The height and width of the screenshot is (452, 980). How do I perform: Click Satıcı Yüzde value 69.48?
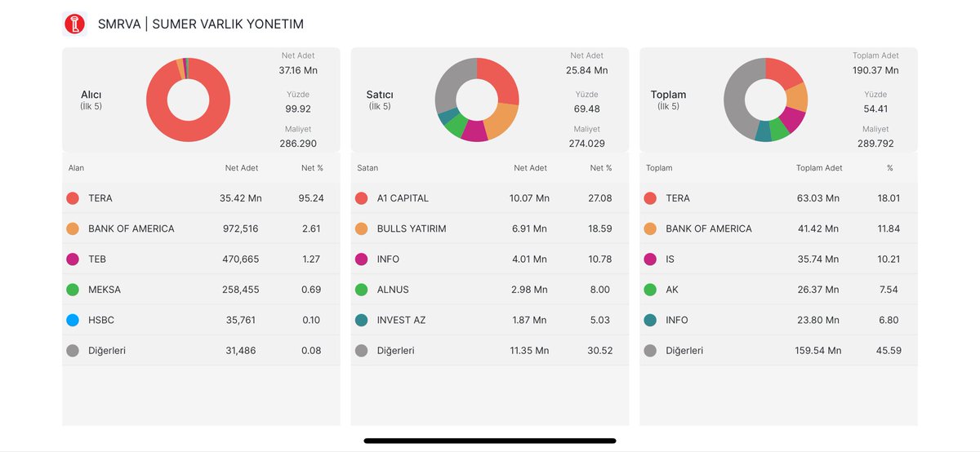[586, 109]
